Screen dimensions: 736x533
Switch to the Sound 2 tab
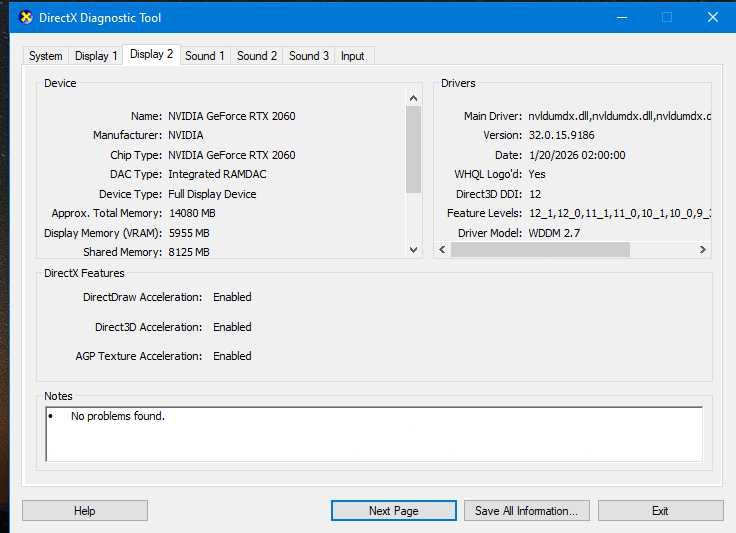pyautogui.click(x=257, y=56)
